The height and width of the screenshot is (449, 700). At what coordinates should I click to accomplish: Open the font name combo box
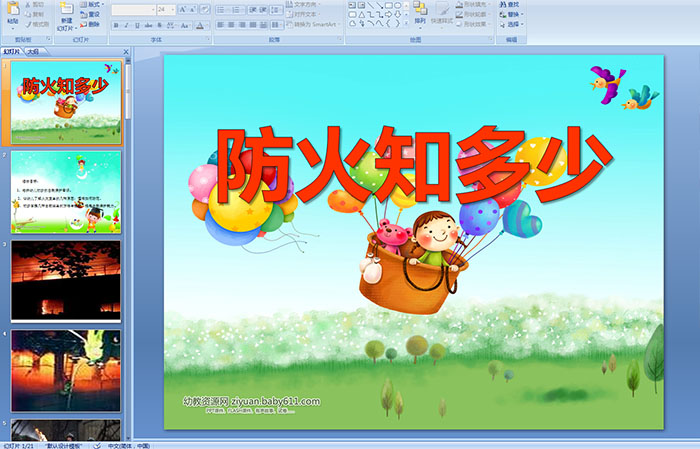[133, 10]
